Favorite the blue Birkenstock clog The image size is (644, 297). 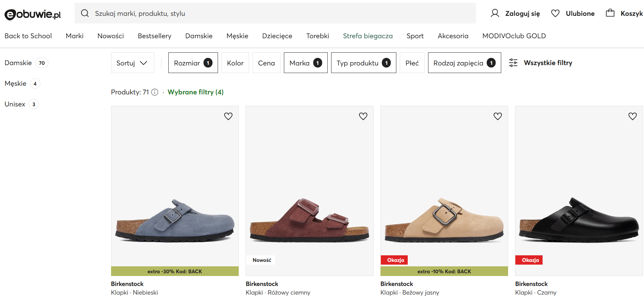click(x=228, y=116)
